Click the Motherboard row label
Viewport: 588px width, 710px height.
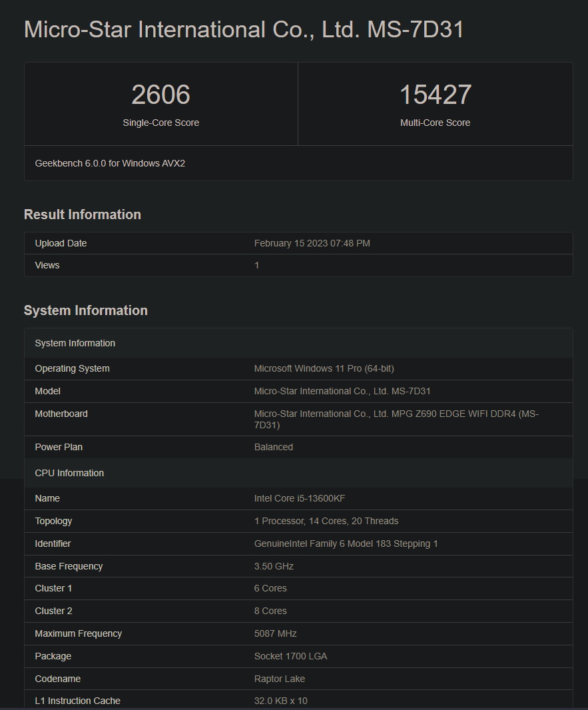(x=61, y=414)
